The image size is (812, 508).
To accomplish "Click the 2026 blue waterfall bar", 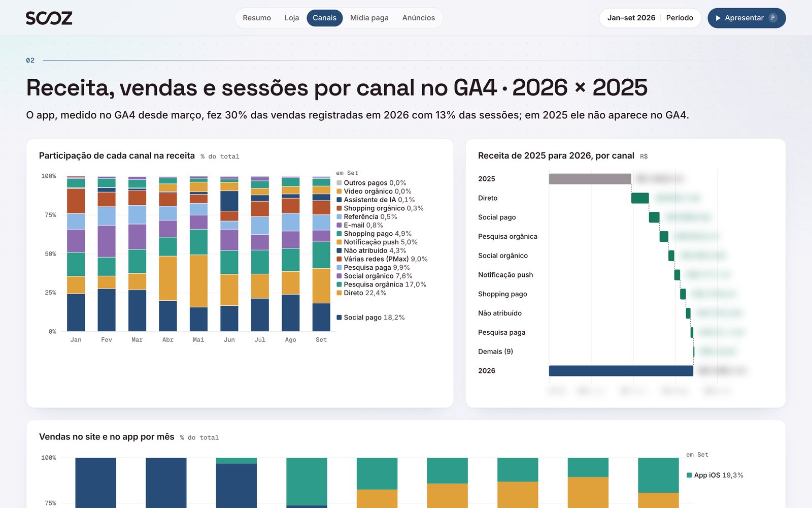I will tap(621, 371).
